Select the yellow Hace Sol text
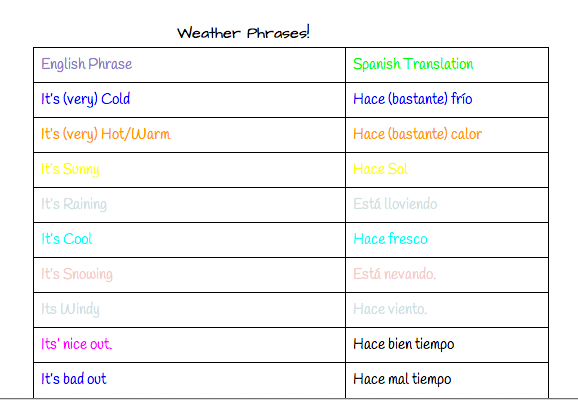The height and width of the screenshot is (400, 578). click(x=380, y=169)
